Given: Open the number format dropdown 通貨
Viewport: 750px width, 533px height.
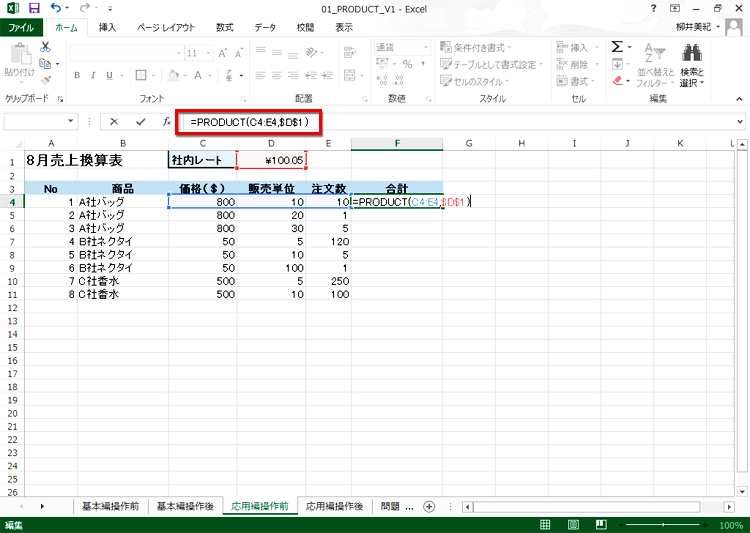Looking at the screenshot, I should (x=426, y=47).
